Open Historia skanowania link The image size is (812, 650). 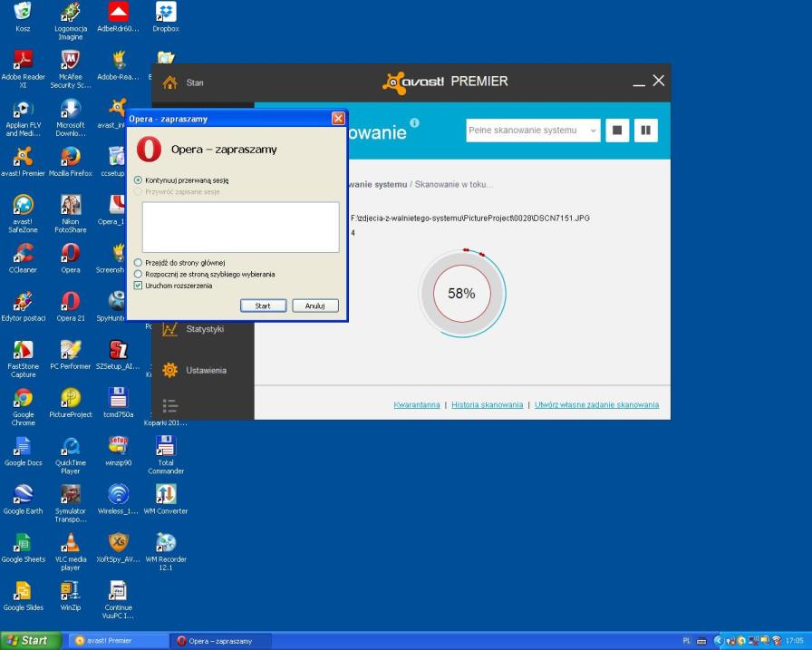click(x=488, y=404)
